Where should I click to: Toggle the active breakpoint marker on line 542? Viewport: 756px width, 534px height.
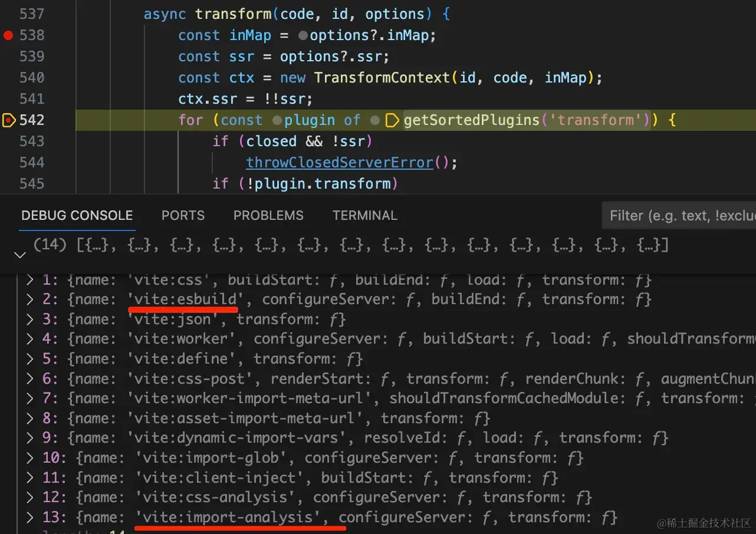click(8, 120)
